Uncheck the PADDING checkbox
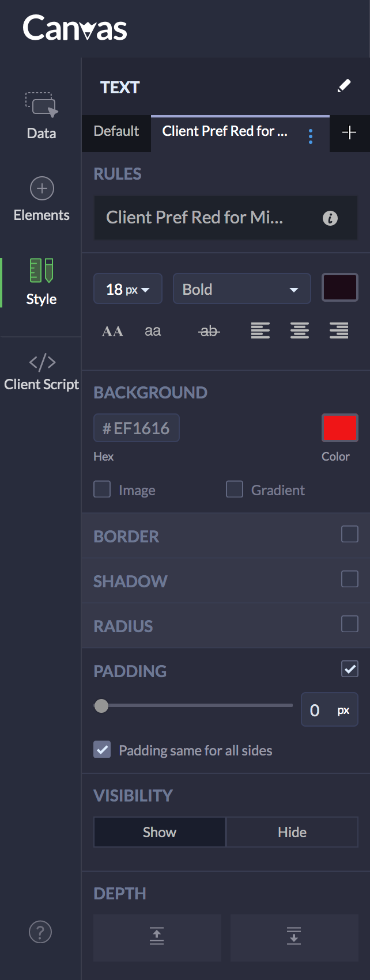 (x=350, y=669)
